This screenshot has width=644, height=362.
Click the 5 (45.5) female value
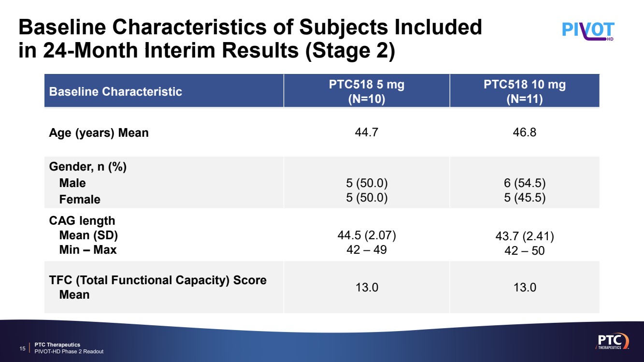click(525, 199)
